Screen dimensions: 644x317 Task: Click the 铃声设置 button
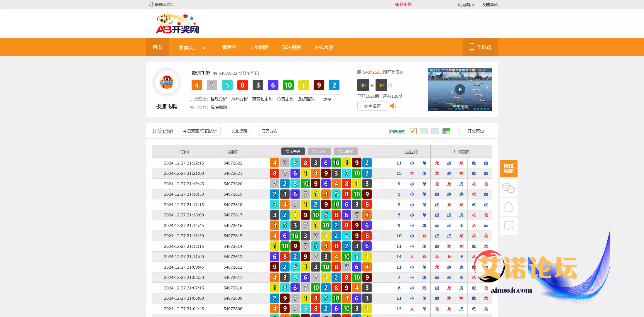pos(372,106)
